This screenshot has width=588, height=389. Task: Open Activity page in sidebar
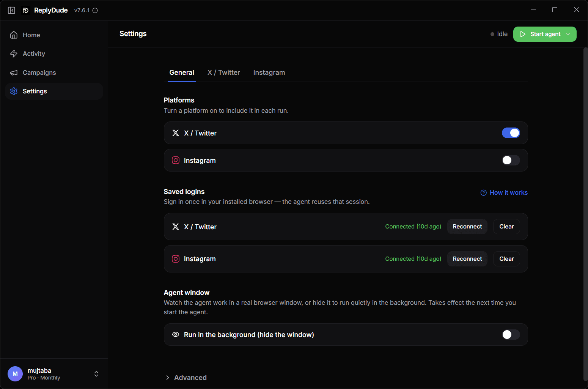pyautogui.click(x=54, y=54)
